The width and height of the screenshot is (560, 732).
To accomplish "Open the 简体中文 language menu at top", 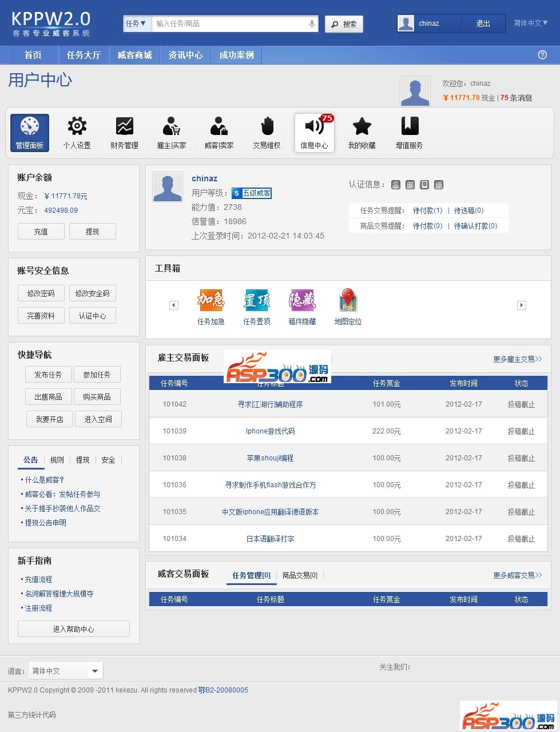I will [531, 23].
